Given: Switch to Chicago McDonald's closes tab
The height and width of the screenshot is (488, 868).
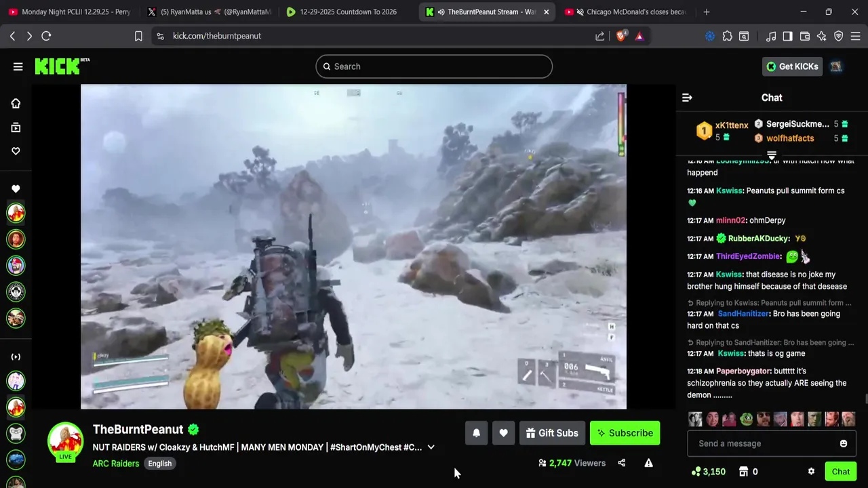Looking at the screenshot, I should [625, 12].
